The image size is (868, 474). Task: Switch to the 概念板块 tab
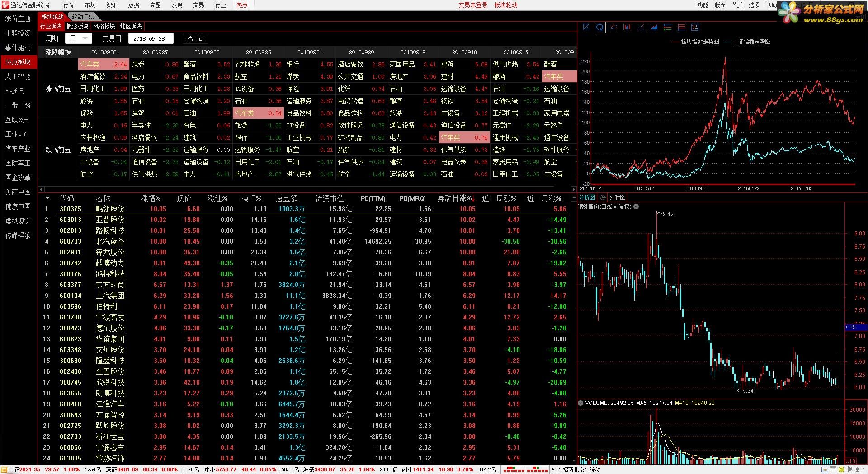(77, 26)
